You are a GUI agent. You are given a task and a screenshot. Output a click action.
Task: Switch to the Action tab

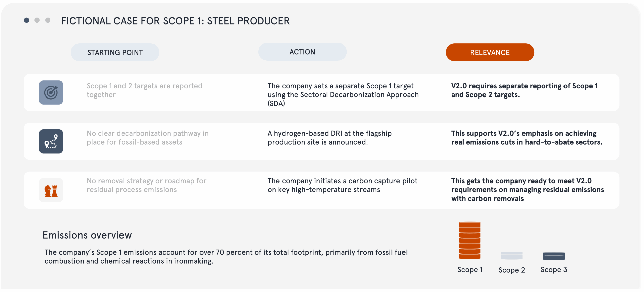[x=302, y=52]
